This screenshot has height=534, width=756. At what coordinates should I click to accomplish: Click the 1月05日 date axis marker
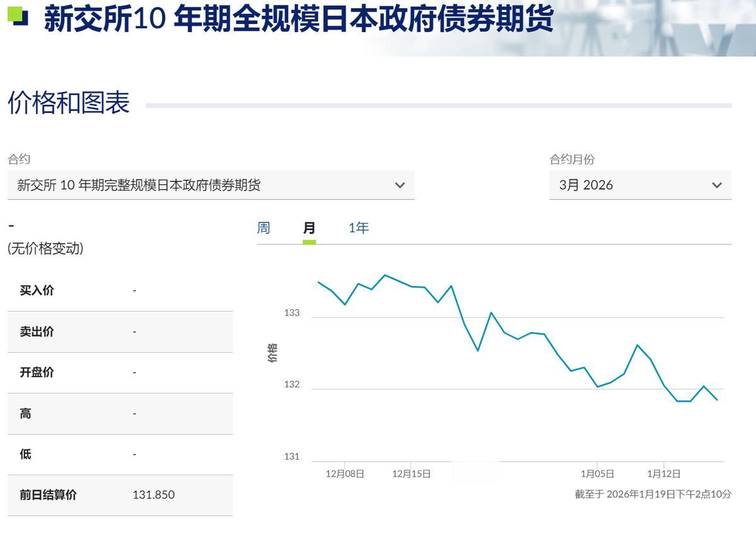[x=597, y=474]
